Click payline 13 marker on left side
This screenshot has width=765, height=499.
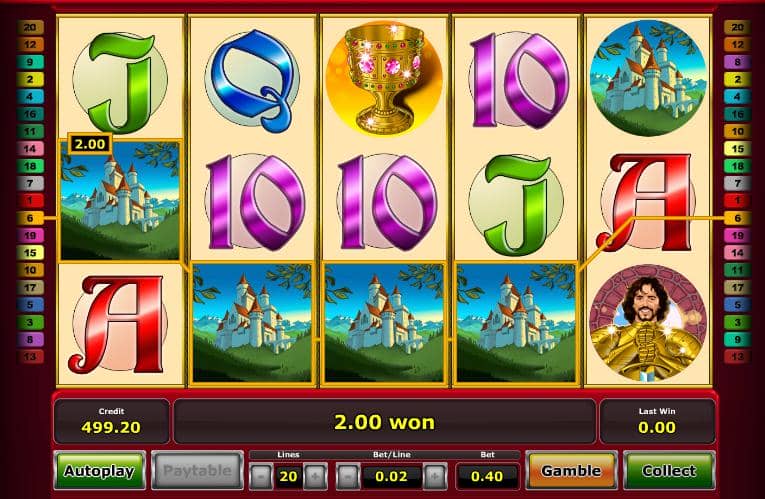click(x=30, y=357)
